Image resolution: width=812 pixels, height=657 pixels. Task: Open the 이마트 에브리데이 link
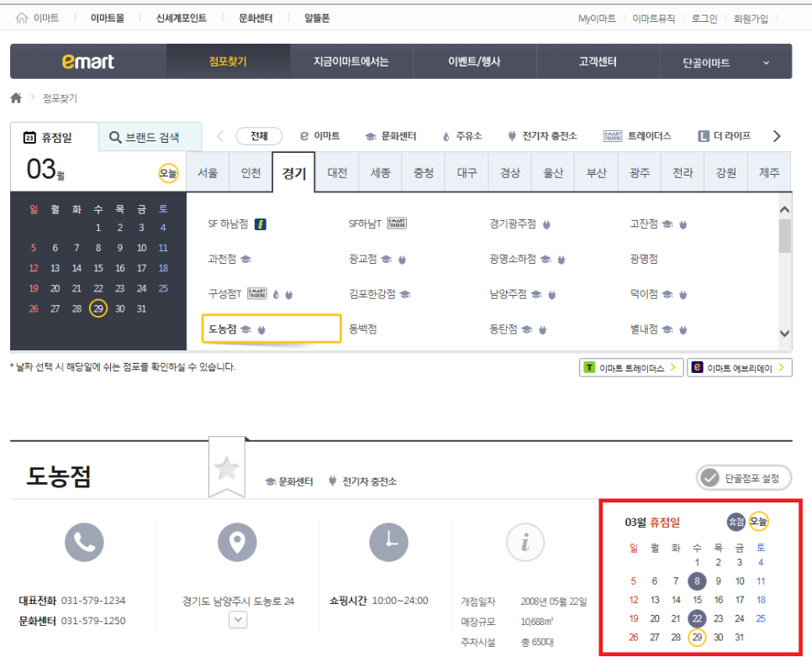coord(740,368)
